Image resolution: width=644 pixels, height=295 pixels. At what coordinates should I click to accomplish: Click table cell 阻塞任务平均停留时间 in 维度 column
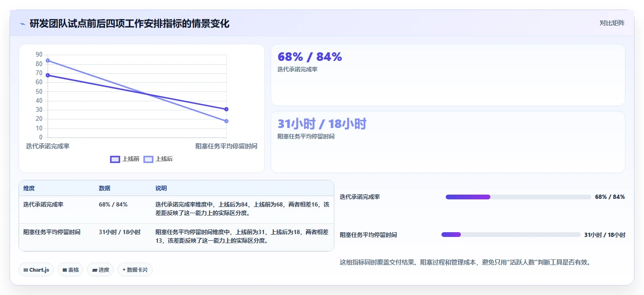click(52, 232)
